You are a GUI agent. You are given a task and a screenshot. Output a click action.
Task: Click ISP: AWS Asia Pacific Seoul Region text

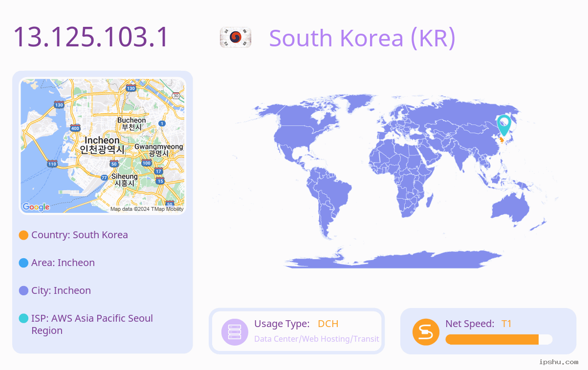point(92,324)
